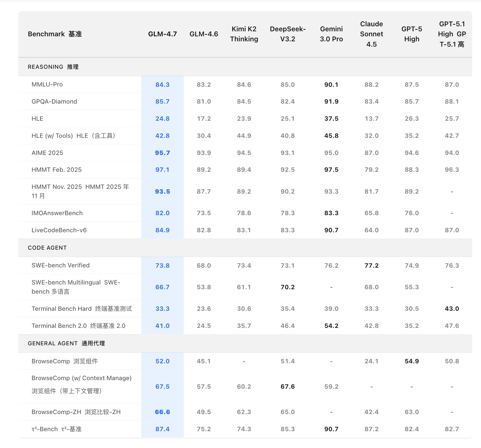The width and height of the screenshot is (481, 448).
Task: Select Gemini 3.0 Pro score 90.1 for MMLU-Pro
Action: point(331,85)
